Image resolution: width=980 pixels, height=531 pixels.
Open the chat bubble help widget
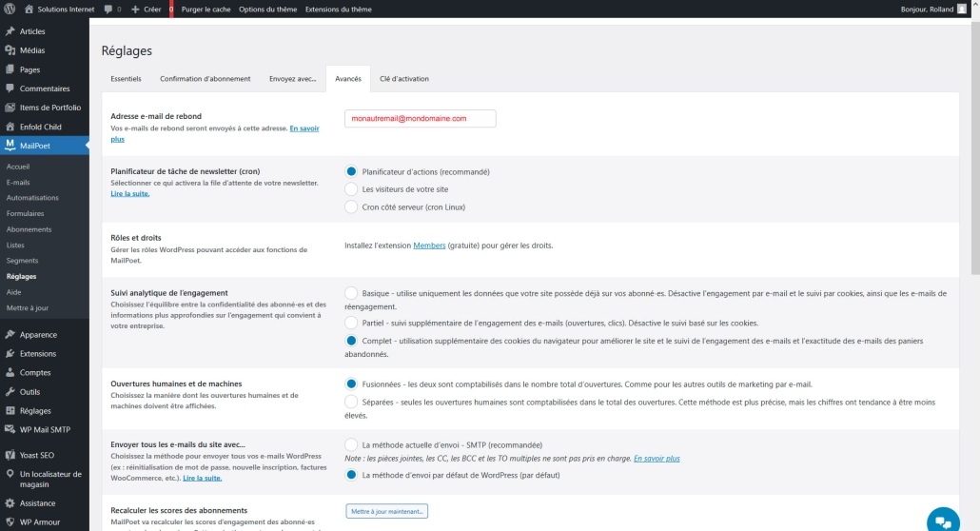943,521
